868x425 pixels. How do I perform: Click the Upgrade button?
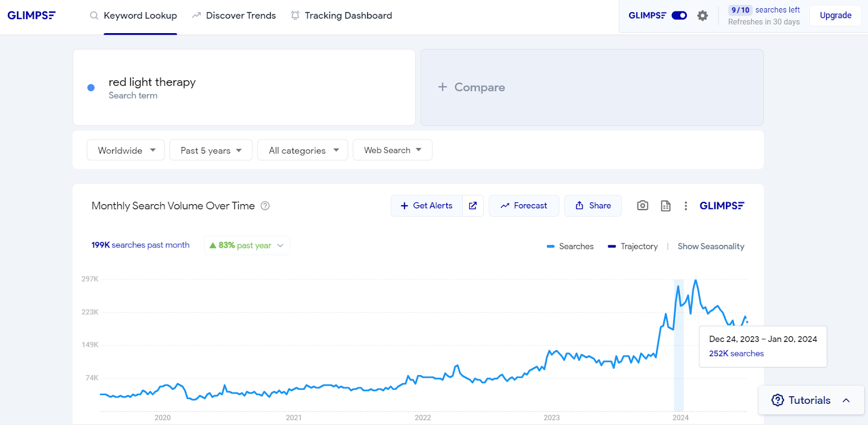(835, 16)
